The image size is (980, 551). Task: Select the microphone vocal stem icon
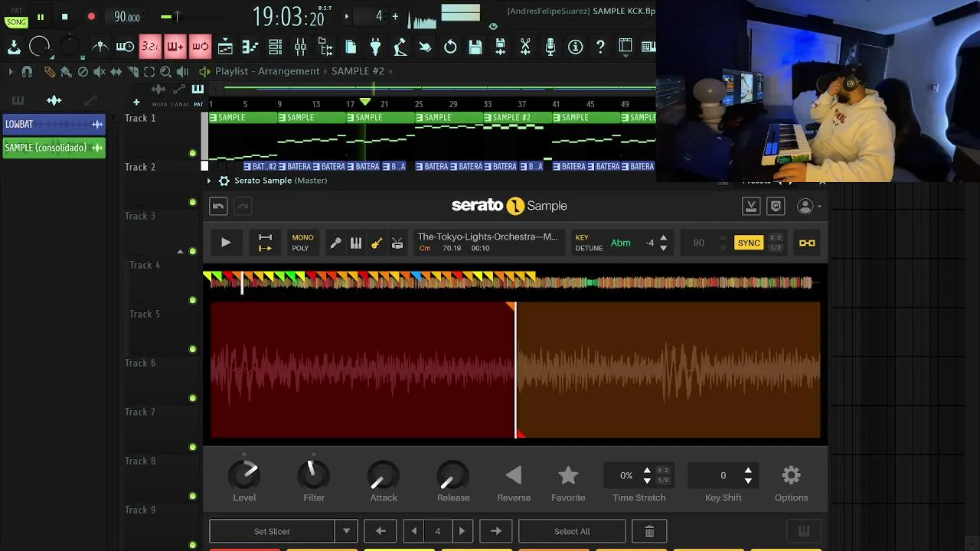(335, 243)
